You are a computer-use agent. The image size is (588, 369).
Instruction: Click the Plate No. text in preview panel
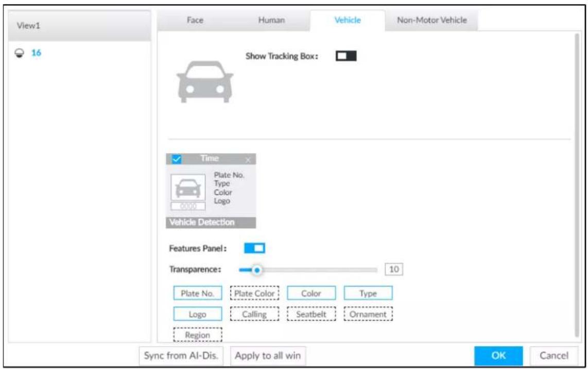click(229, 175)
